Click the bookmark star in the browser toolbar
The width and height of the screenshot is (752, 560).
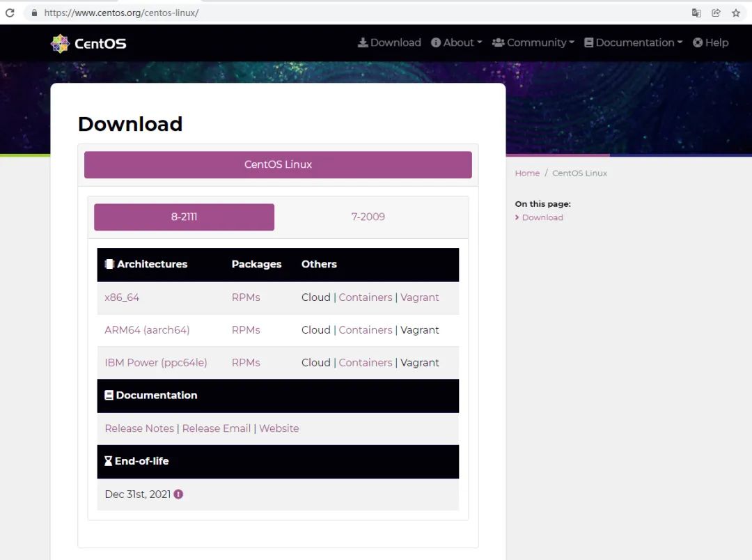[x=736, y=12]
